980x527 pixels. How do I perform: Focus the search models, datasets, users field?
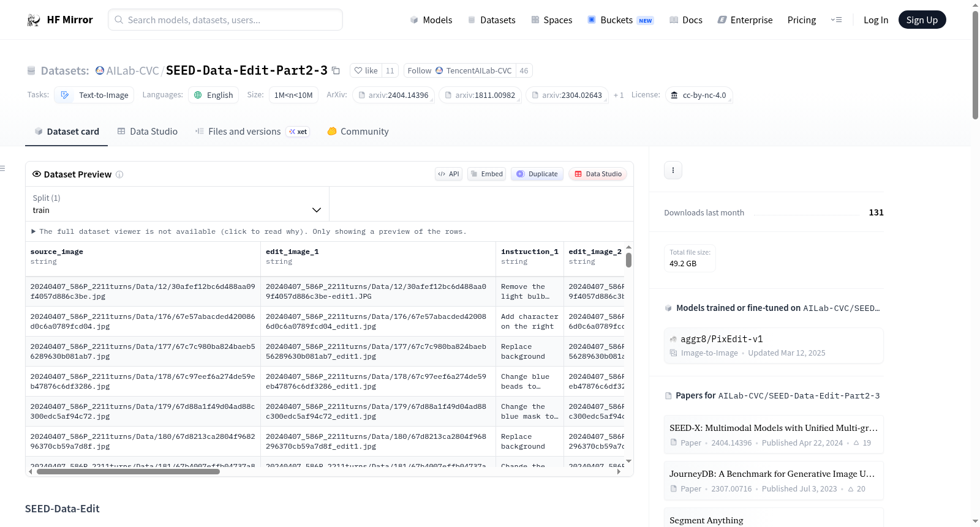point(225,20)
